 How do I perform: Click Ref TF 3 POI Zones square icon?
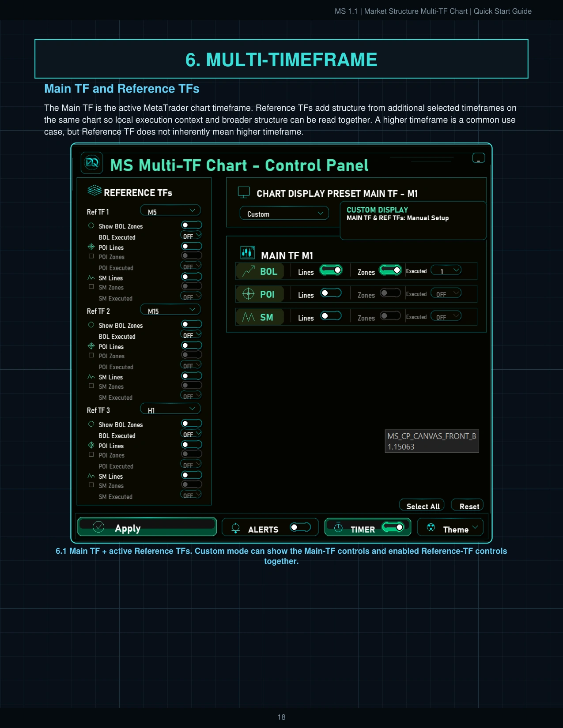pyautogui.click(x=91, y=454)
